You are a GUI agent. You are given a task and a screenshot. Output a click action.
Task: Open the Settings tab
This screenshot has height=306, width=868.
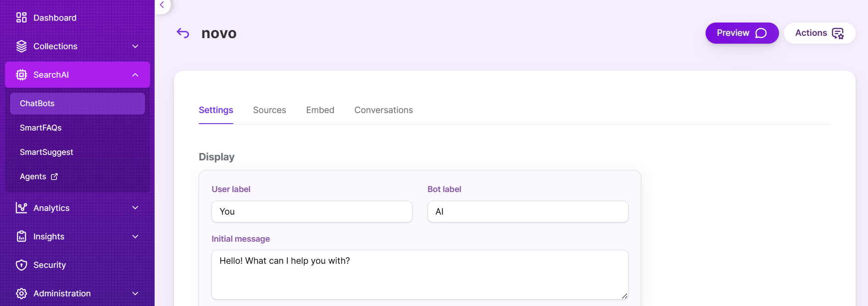pos(216,110)
